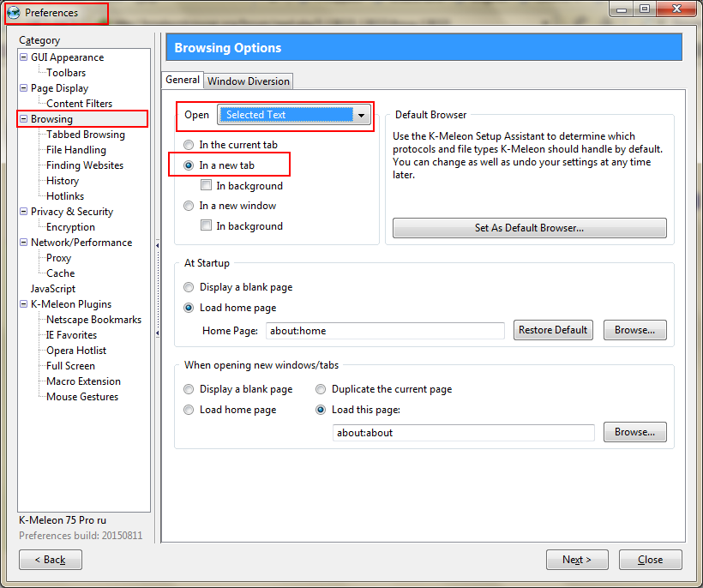Screen dimensions: 703x588
Task: Open File Handling settings
Action: coord(76,150)
